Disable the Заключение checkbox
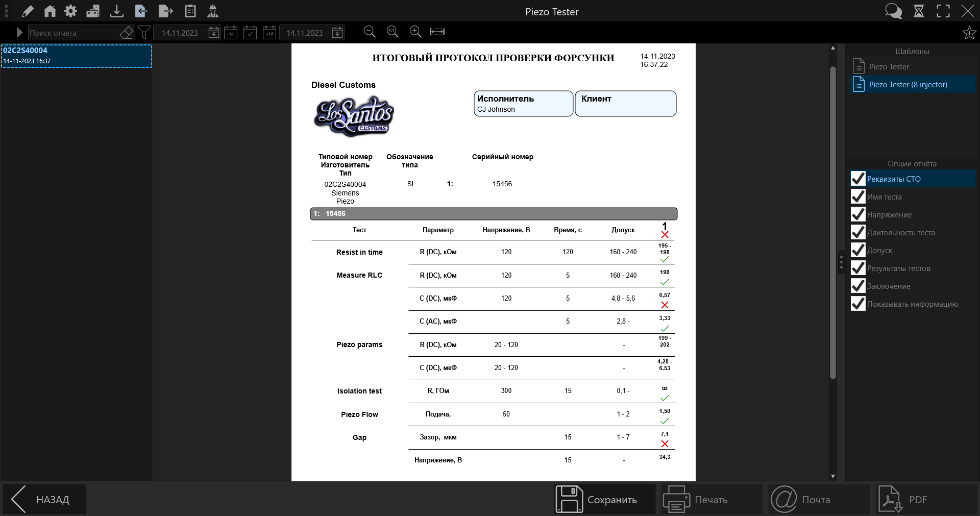 (858, 286)
